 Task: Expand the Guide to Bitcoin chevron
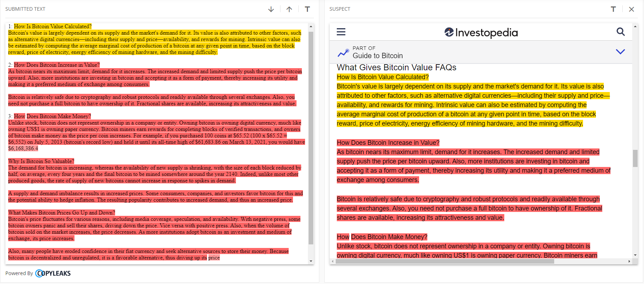click(620, 52)
